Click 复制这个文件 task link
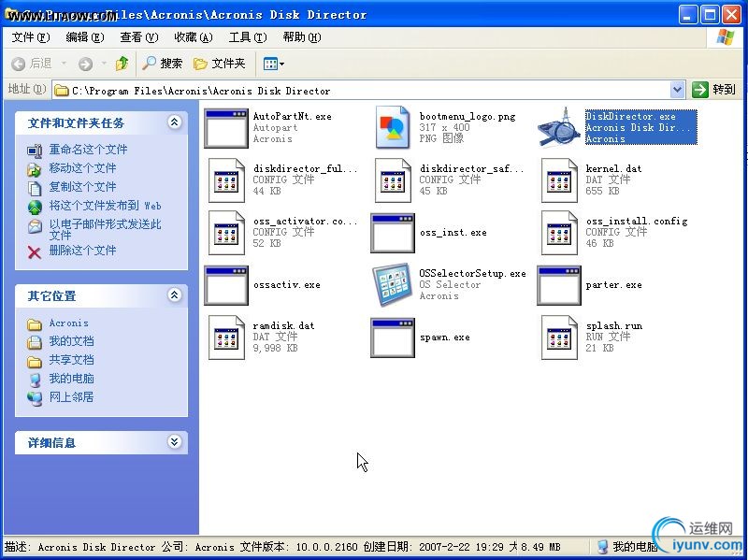This screenshot has width=748, height=560. [82, 187]
